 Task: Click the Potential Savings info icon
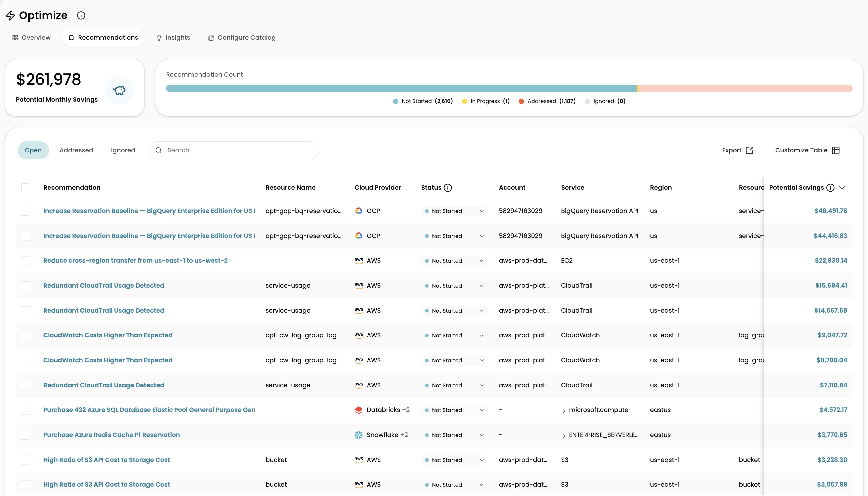831,188
